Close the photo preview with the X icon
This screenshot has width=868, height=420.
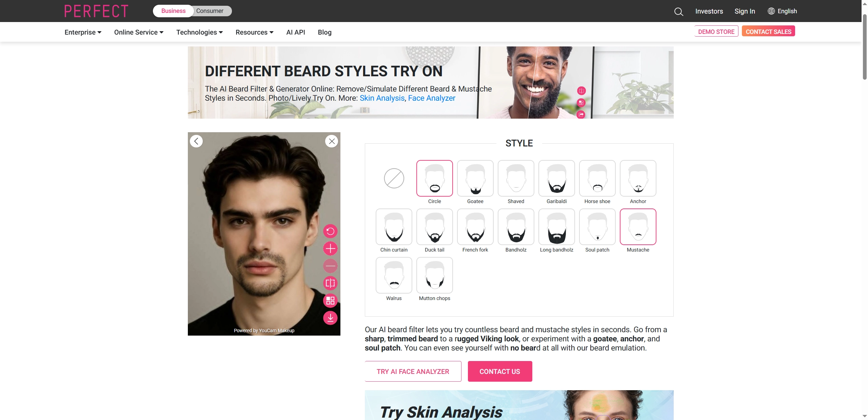point(332,141)
